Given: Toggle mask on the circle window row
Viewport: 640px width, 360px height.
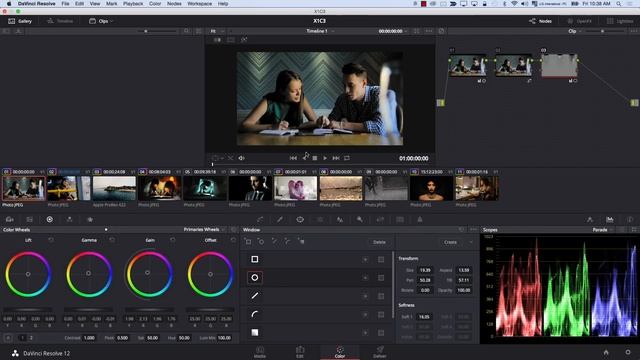Looking at the screenshot, I should (381, 278).
